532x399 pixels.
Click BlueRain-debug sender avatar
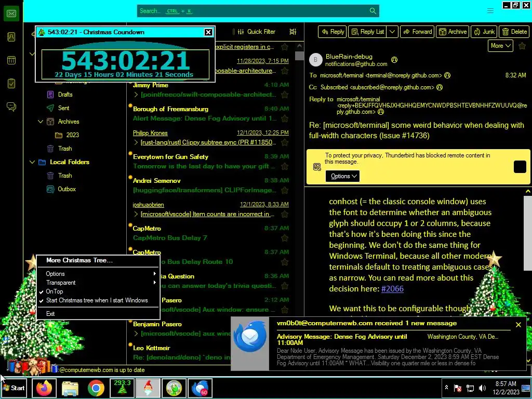pyautogui.click(x=315, y=60)
